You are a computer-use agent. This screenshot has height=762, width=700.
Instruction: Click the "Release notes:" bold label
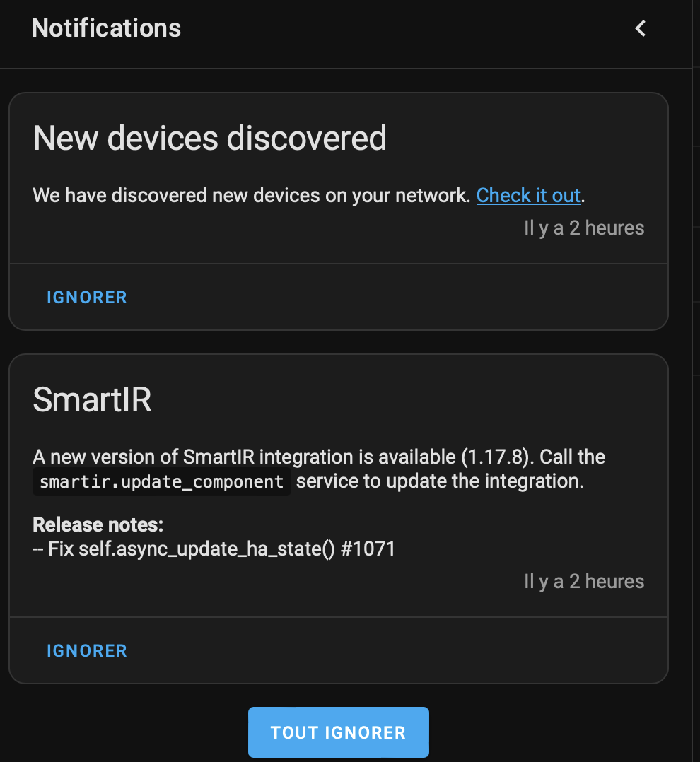point(98,524)
